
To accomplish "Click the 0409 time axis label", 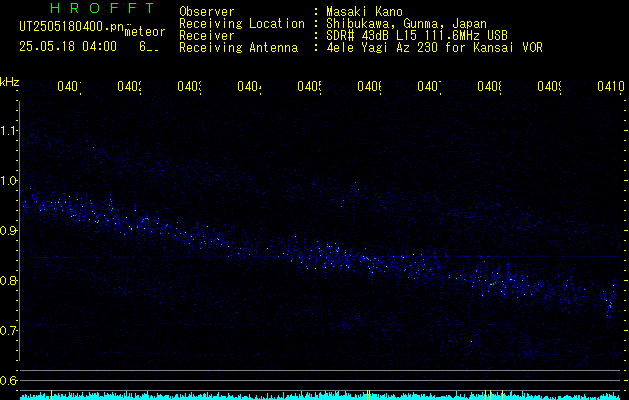I will (550, 86).
